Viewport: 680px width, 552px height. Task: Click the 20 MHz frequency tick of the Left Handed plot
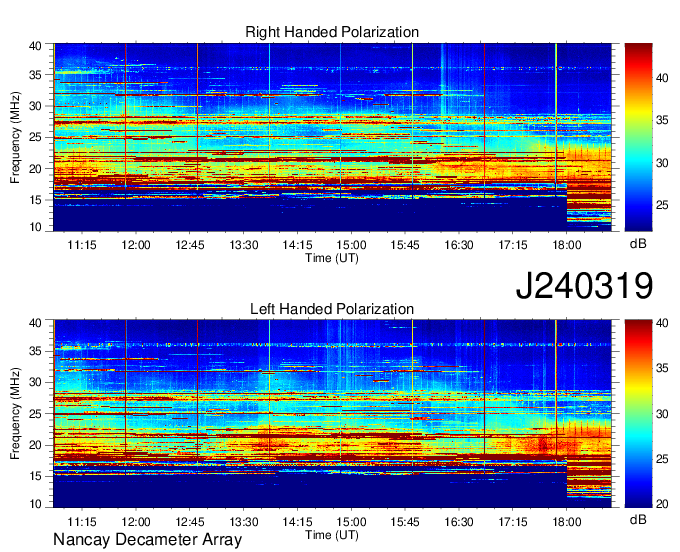click(x=36, y=445)
